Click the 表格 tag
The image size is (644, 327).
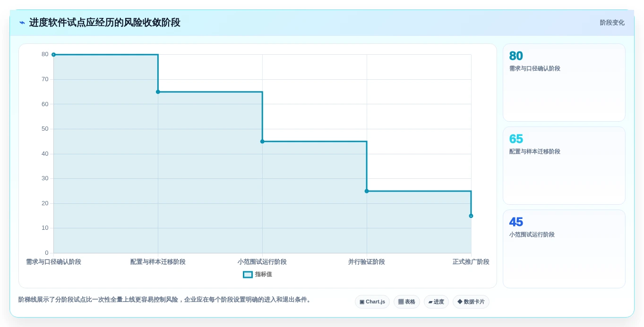tap(407, 302)
